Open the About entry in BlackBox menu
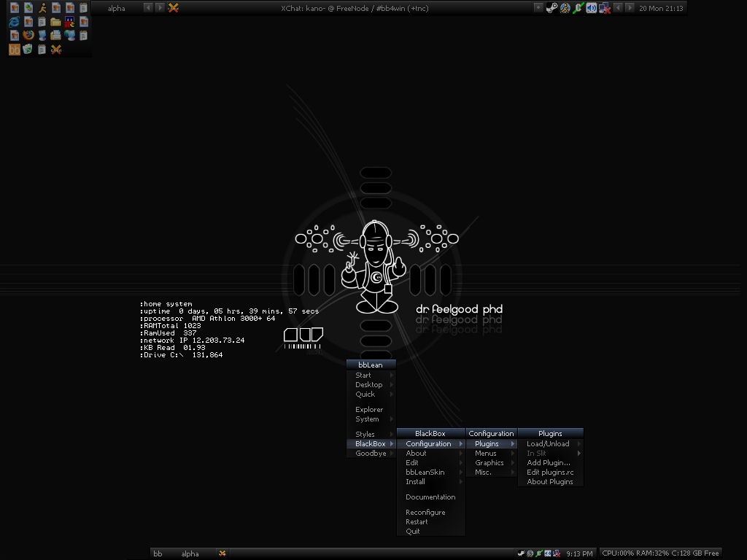 430,454
